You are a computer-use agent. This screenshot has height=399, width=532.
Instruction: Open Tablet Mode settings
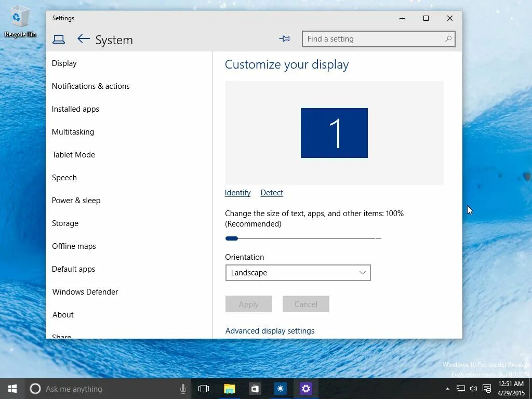pos(73,155)
